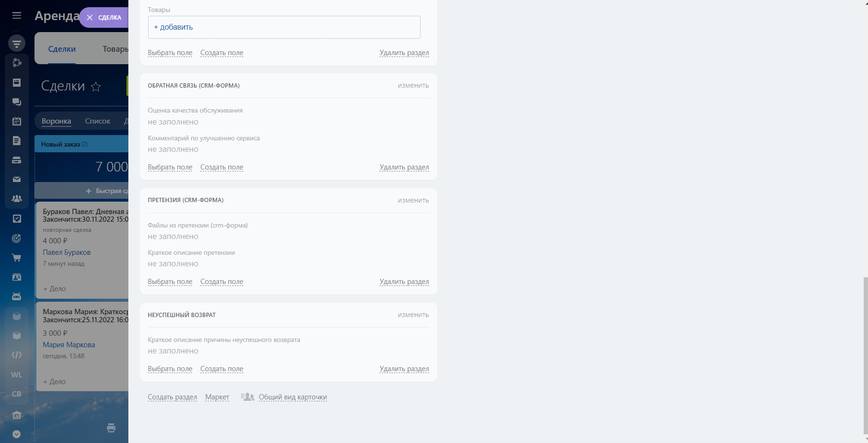Image resolution: width=868 pixels, height=443 pixels.
Task: Click the robot automation sidebar icon
Action: (17, 296)
